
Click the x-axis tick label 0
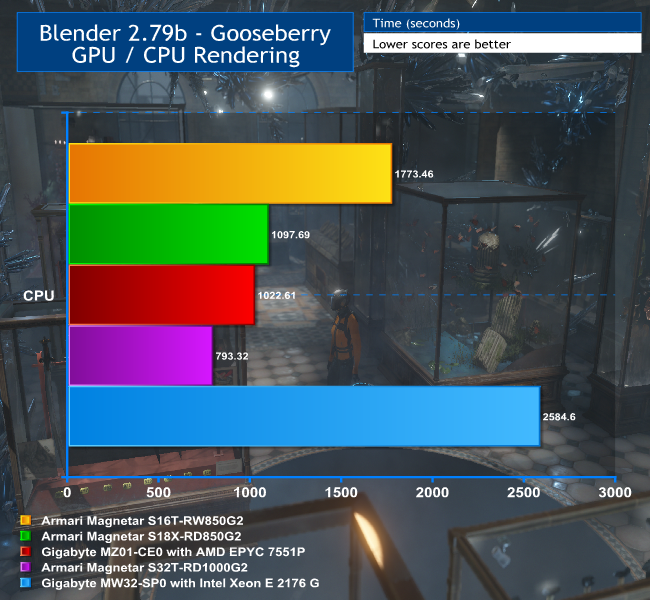67,493
